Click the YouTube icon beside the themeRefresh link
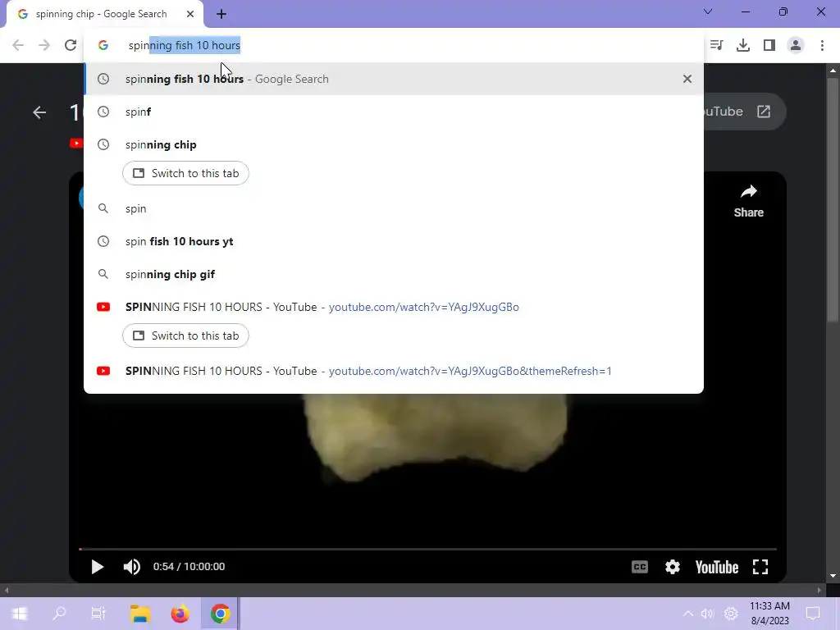The width and height of the screenshot is (840, 630). pos(103,371)
